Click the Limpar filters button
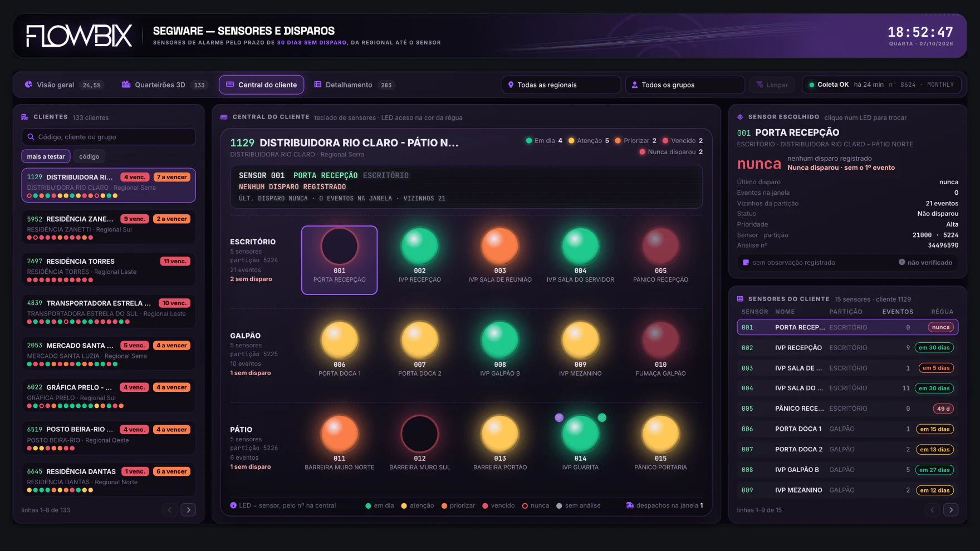The width and height of the screenshot is (980, 551). tap(772, 85)
